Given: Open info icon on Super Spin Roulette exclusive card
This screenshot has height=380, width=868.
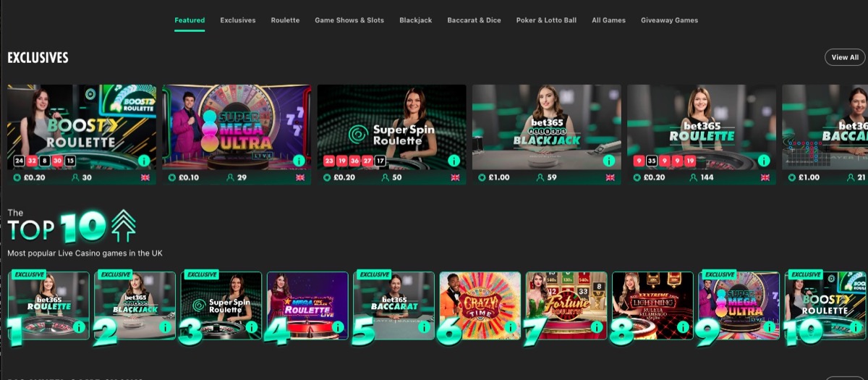Looking at the screenshot, I should (454, 160).
